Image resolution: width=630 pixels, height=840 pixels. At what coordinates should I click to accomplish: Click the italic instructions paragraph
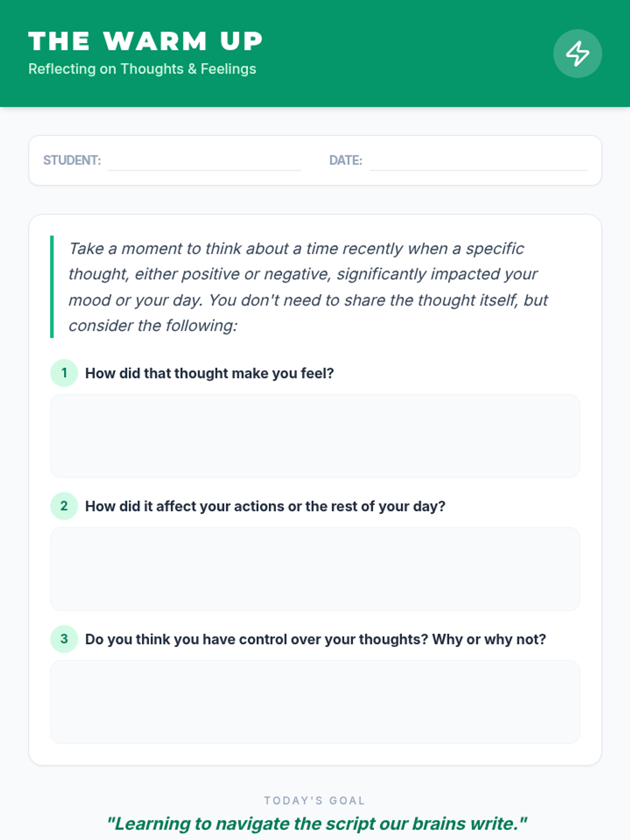tap(308, 287)
